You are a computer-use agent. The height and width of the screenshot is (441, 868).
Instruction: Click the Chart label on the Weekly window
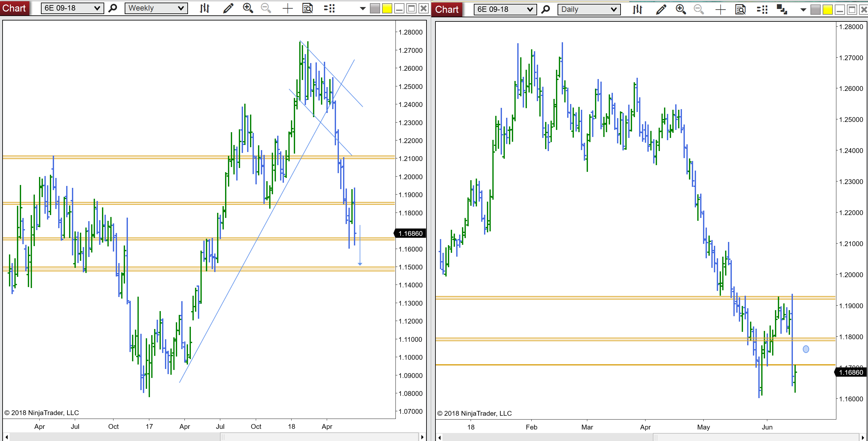click(14, 8)
